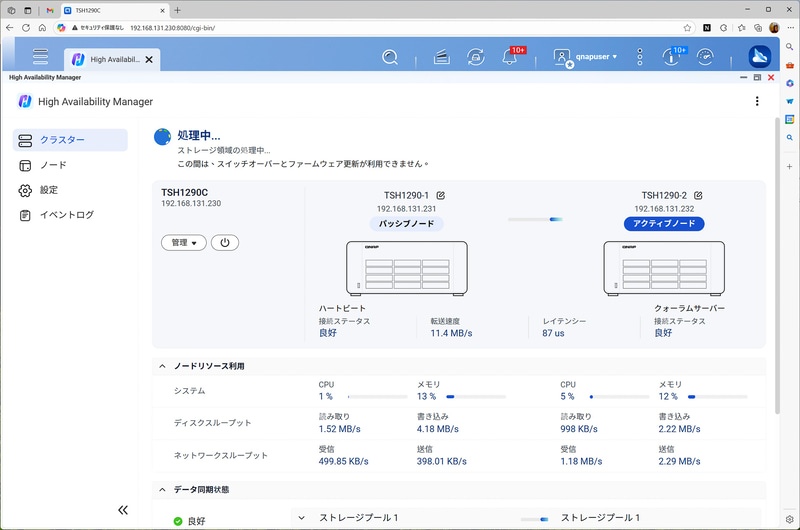Screen dimensions: 800x530
Task: Open the qnapuser account dropdown
Action: point(596,57)
